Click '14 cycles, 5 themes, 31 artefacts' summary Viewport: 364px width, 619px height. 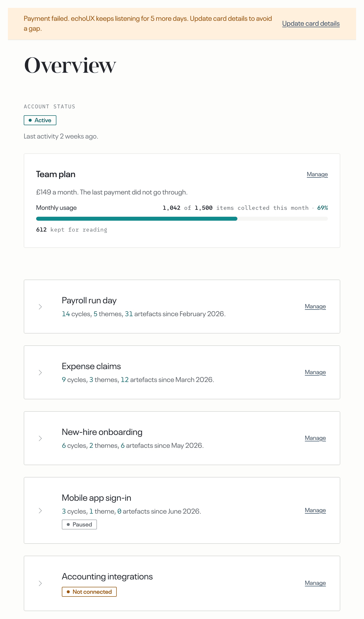tap(144, 314)
